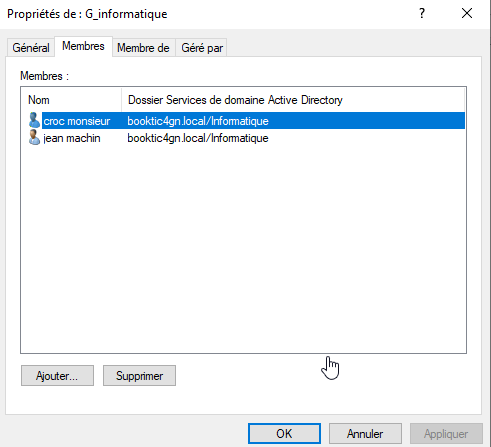Switch to the Général tab
This screenshot has width=491, height=447.
click(31, 48)
